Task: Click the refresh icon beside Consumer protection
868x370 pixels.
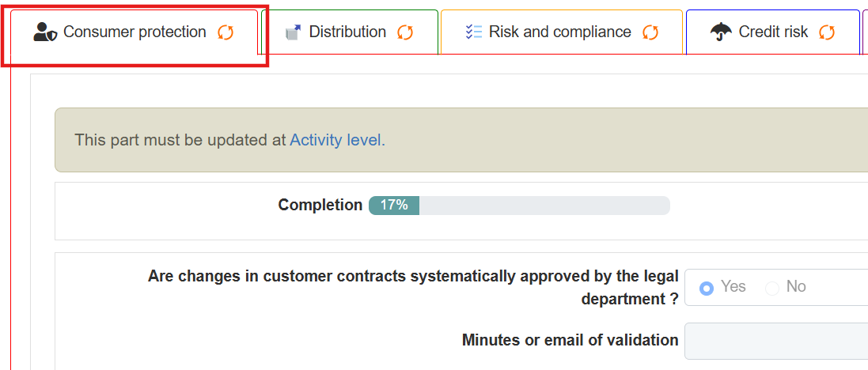Action: pyautogui.click(x=226, y=32)
